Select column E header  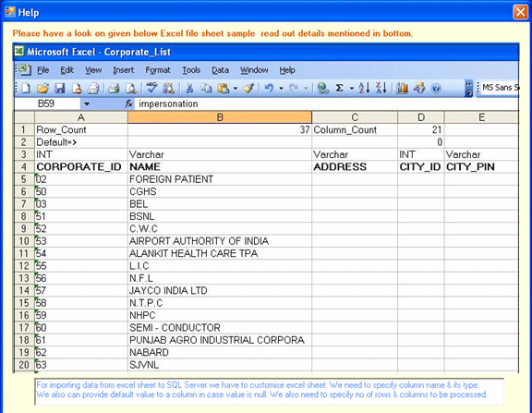(481, 117)
